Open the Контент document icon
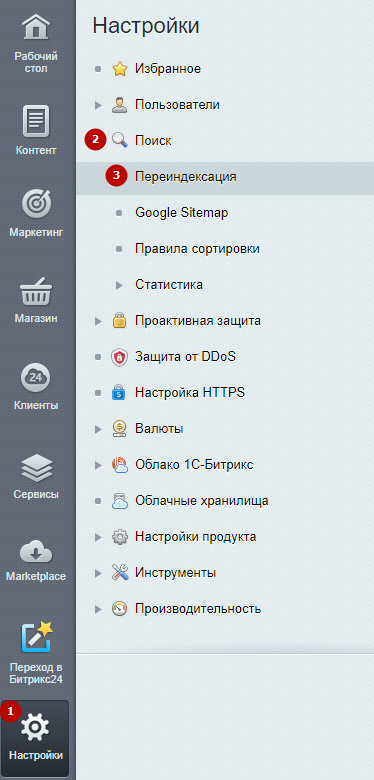Image resolution: width=374 pixels, height=780 pixels. (x=36, y=121)
